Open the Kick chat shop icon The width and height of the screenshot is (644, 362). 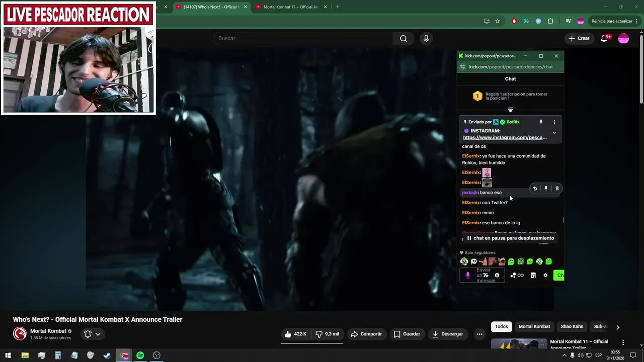click(533, 275)
